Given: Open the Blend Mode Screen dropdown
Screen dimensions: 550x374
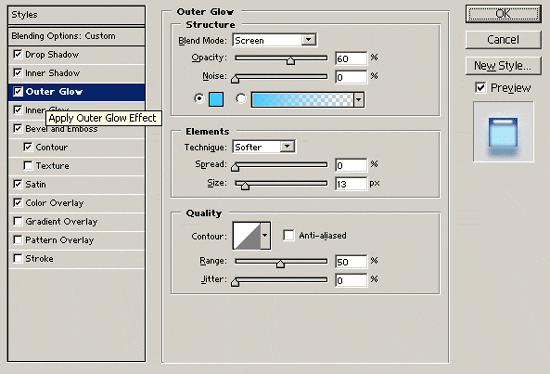Looking at the screenshot, I should 275,40.
